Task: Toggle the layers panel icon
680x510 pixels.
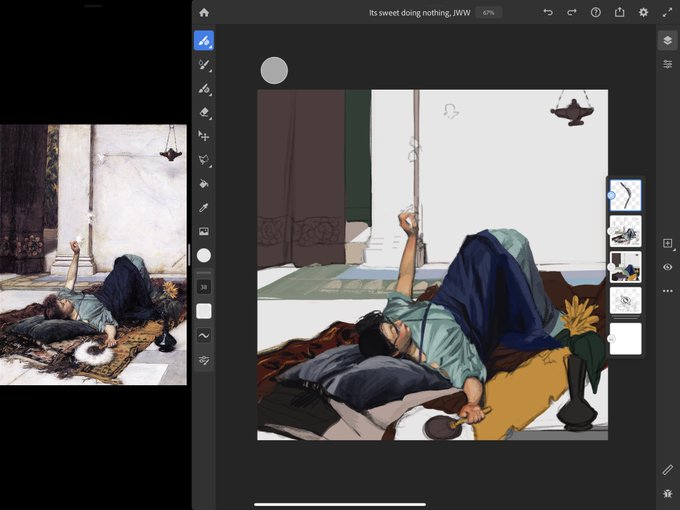Action: coord(667,41)
